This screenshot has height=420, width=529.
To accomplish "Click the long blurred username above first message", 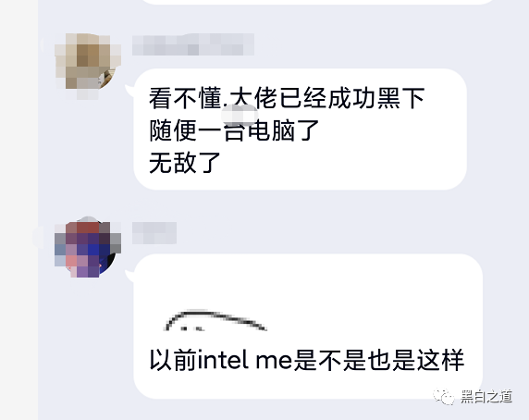I will [193, 44].
